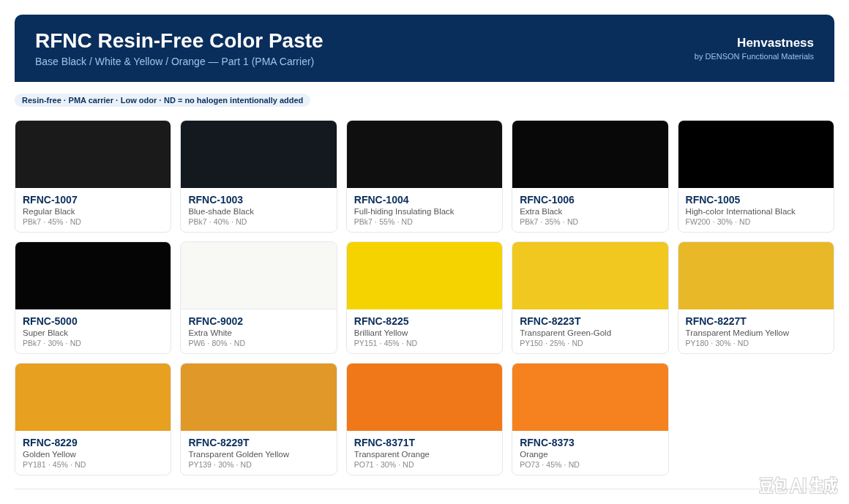Viewport: 849px width, 504px height.
Task: Click the RFNC-1006 Extra Black color swatch
Action: (590, 154)
